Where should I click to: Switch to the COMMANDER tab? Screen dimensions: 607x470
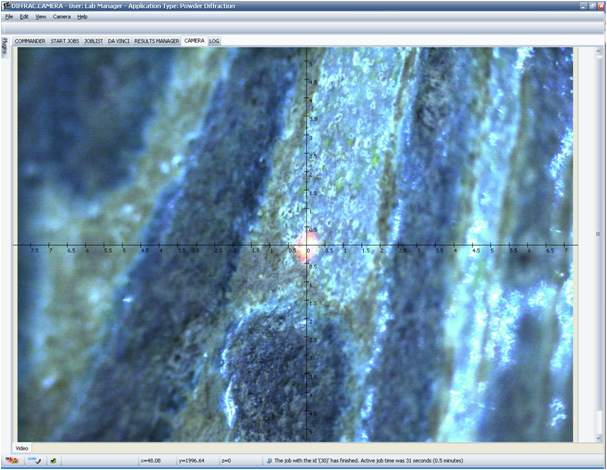click(30, 41)
